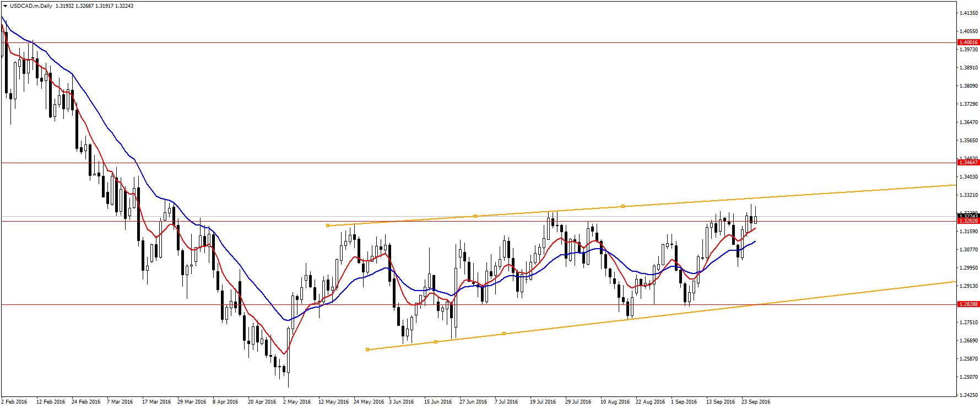
Task: Select the red 1.34647 horizontal line price tag
Action: pos(968,163)
